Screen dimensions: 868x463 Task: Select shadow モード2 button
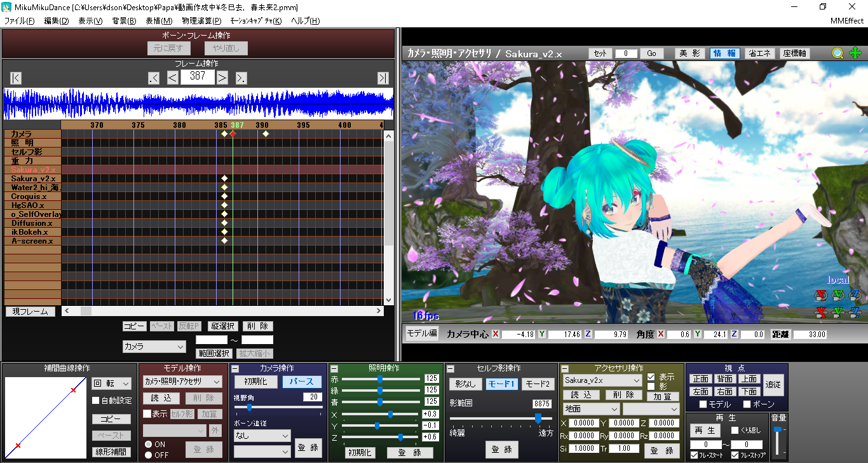(x=538, y=384)
